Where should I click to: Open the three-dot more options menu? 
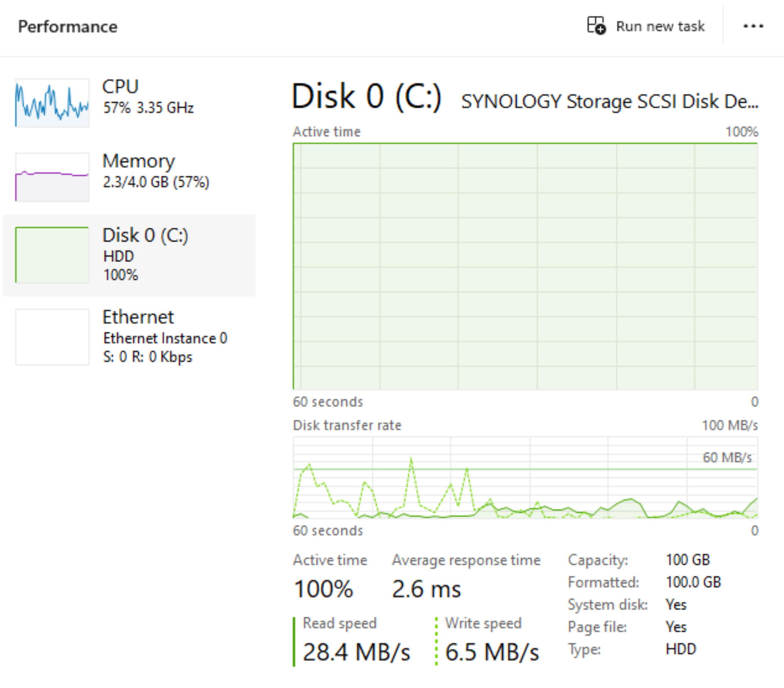(753, 26)
